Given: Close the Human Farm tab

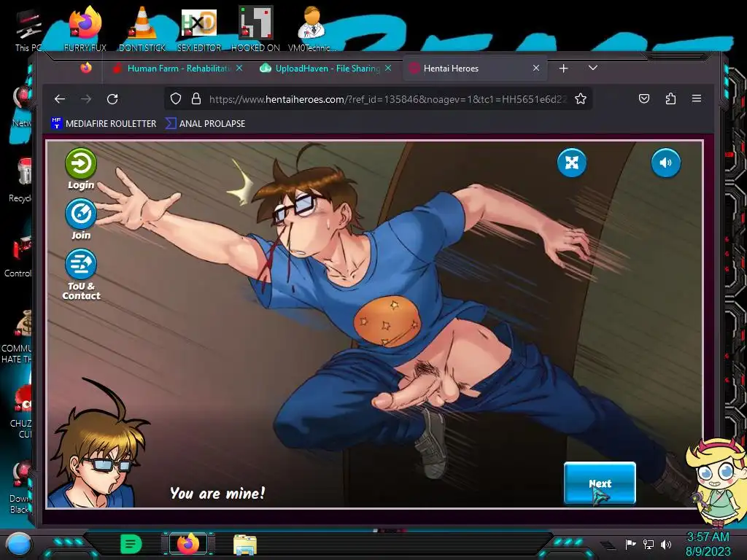Looking at the screenshot, I should (239, 68).
